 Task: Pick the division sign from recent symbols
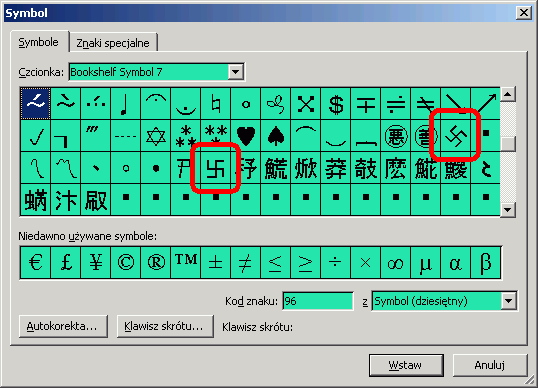(336, 262)
